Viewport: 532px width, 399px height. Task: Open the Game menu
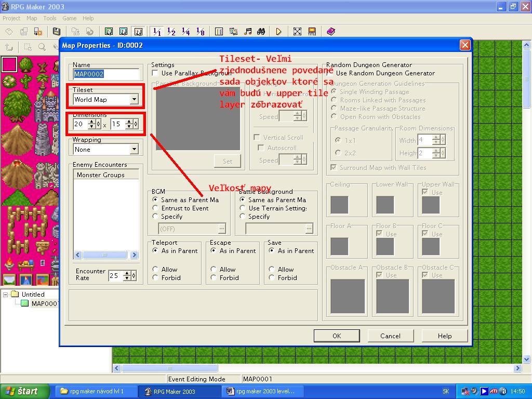[x=70, y=18]
